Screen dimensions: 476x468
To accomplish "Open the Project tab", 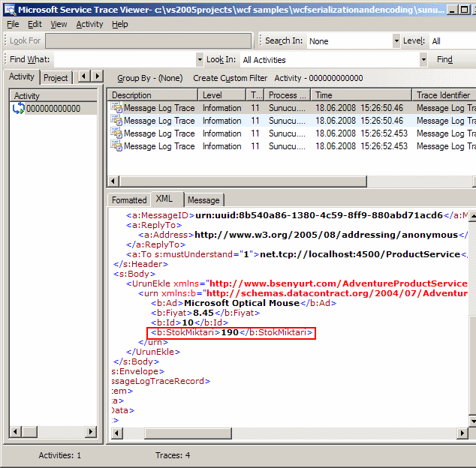I will tap(56, 78).
